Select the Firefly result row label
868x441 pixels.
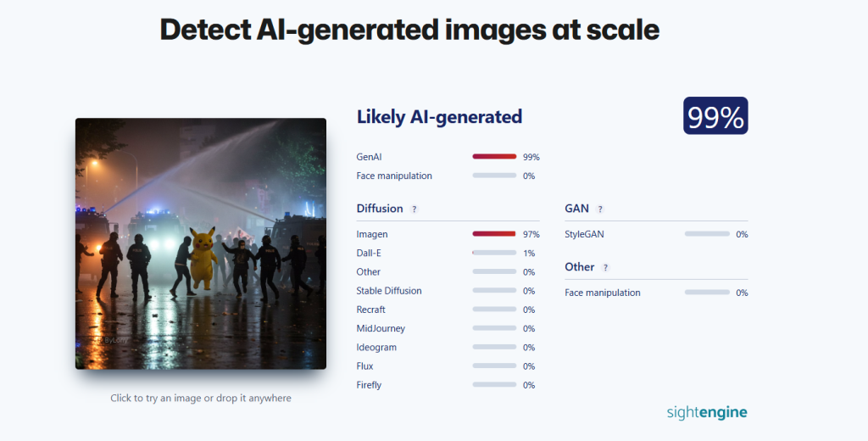369,385
